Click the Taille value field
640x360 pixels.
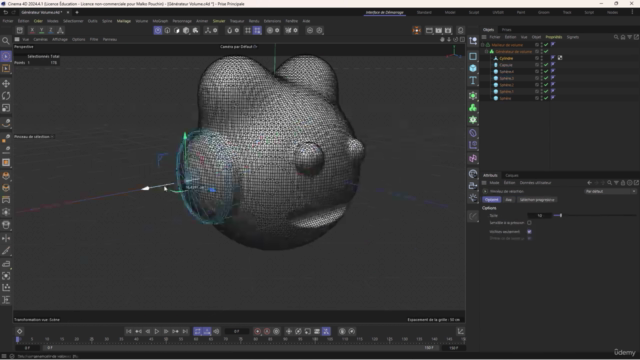pos(540,215)
